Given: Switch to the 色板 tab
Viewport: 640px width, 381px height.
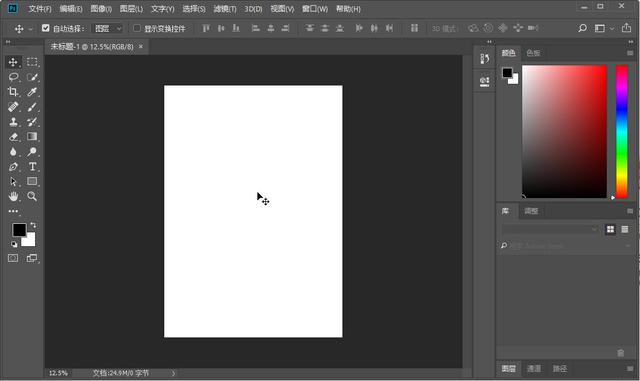Looking at the screenshot, I should (533, 53).
